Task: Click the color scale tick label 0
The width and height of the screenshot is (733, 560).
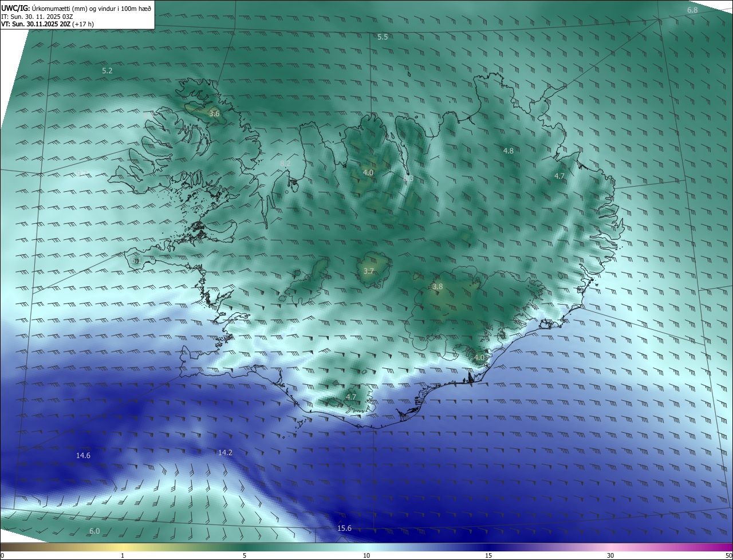Action: click(x=2, y=555)
